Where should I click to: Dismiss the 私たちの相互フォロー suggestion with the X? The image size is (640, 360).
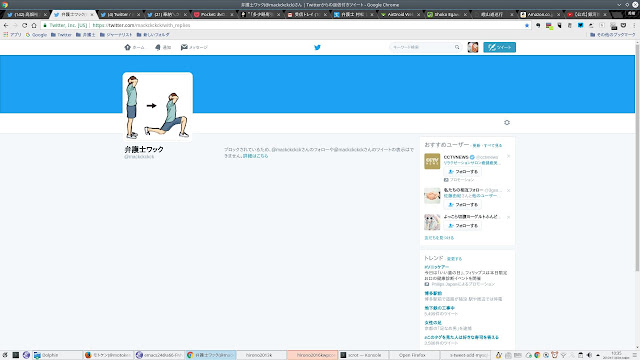click(509, 190)
